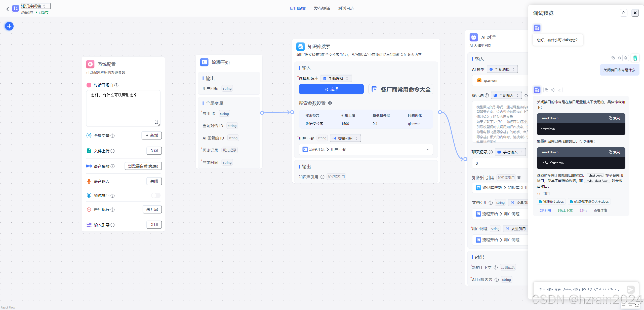Click help icon beside 知识库引用 output
The width and height of the screenshot is (644, 310).
pos(323,177)
